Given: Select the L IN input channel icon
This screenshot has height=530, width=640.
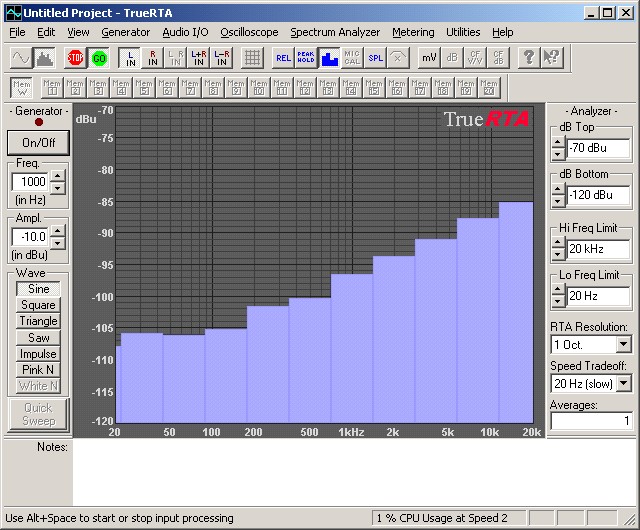Looking at the screenshot, I should 129,57.
